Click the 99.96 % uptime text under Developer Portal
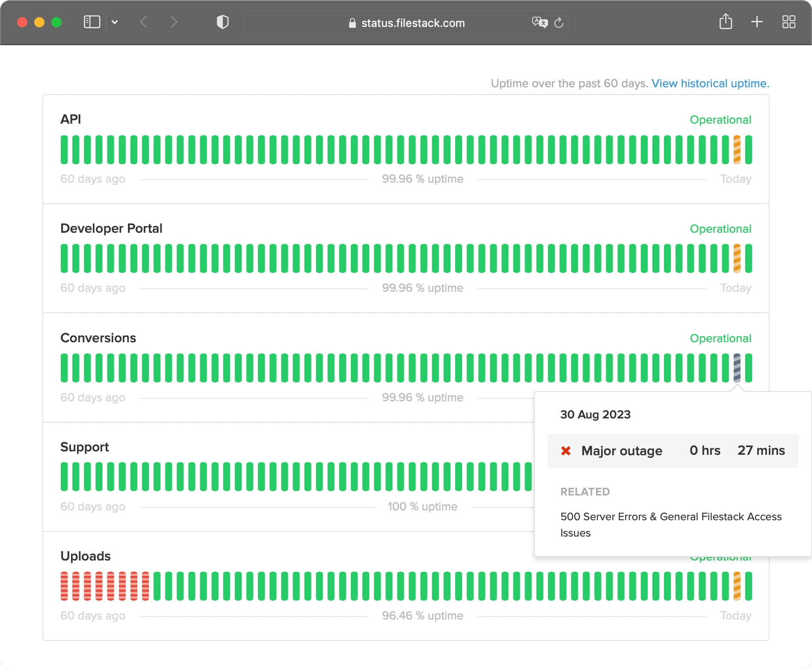 coord(422,288)
